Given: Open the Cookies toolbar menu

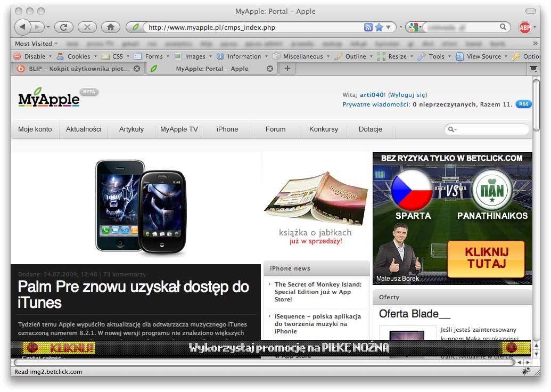Looking at the screenshot, I should (77, 56).
